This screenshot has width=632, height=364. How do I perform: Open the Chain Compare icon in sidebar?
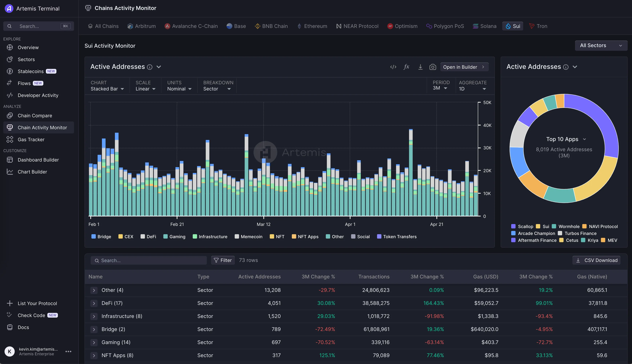coord(10,115)
